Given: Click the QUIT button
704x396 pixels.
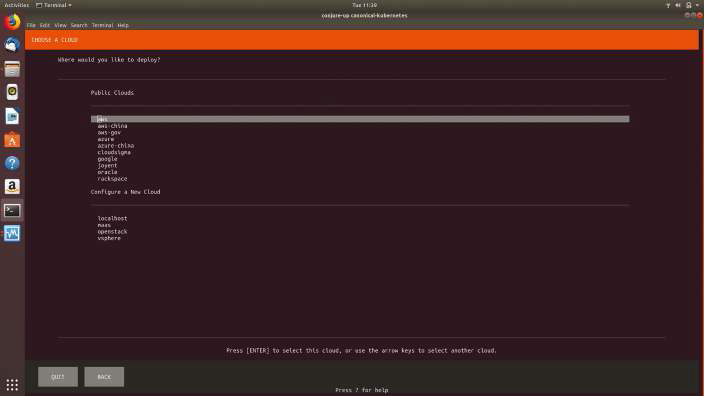Looking at the screenshot, I should tap(58, 377).
